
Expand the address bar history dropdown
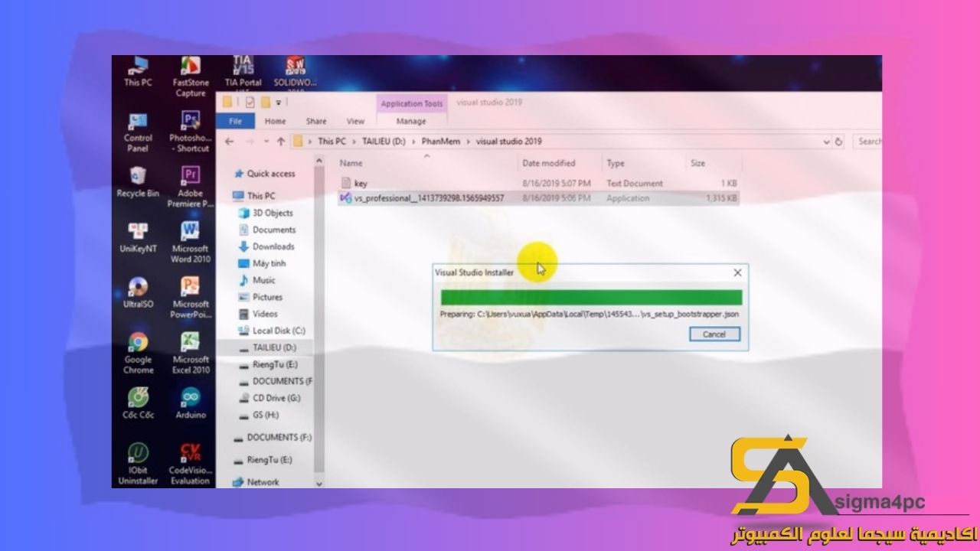(x=826, y=142)
